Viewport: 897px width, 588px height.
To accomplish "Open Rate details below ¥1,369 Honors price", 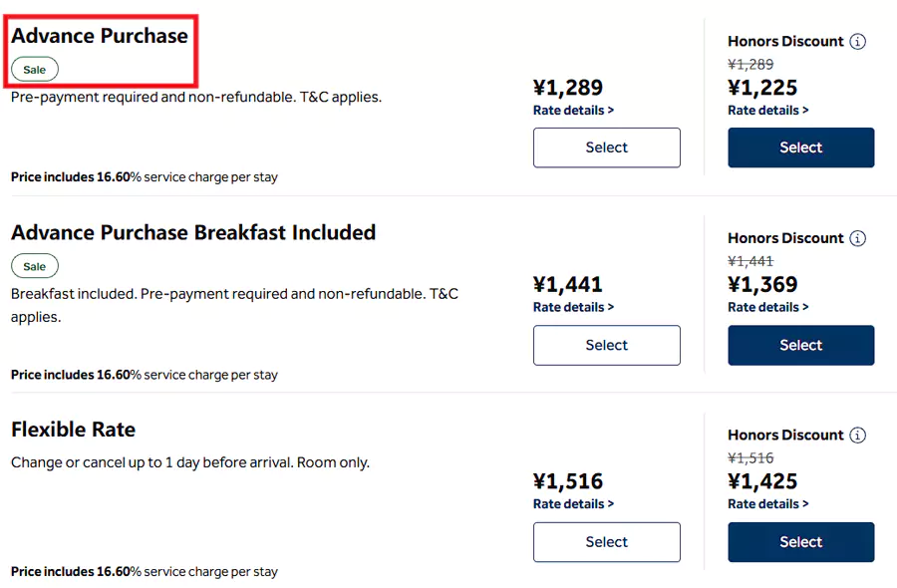I will (x=767, y=307).
